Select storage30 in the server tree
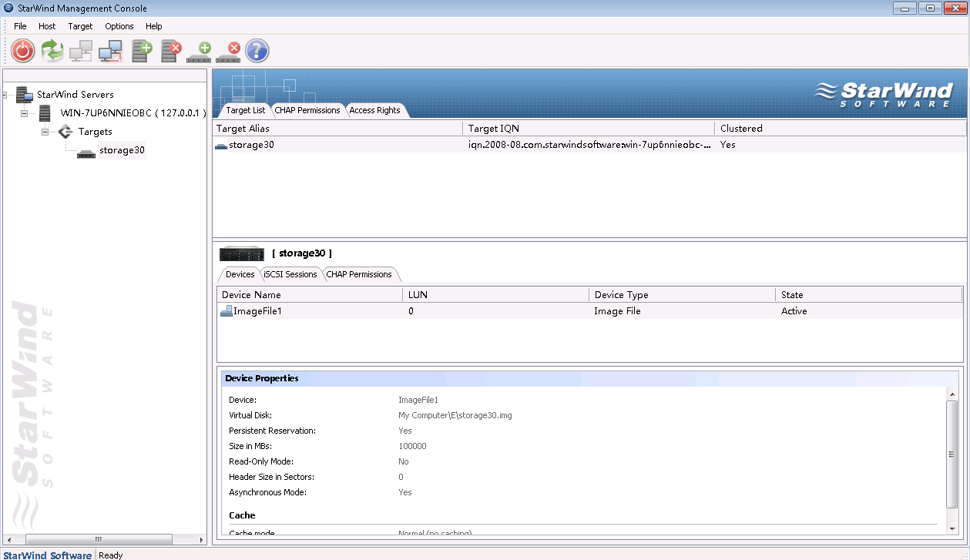Screen dimensions: 970x560 coord(122,150)
